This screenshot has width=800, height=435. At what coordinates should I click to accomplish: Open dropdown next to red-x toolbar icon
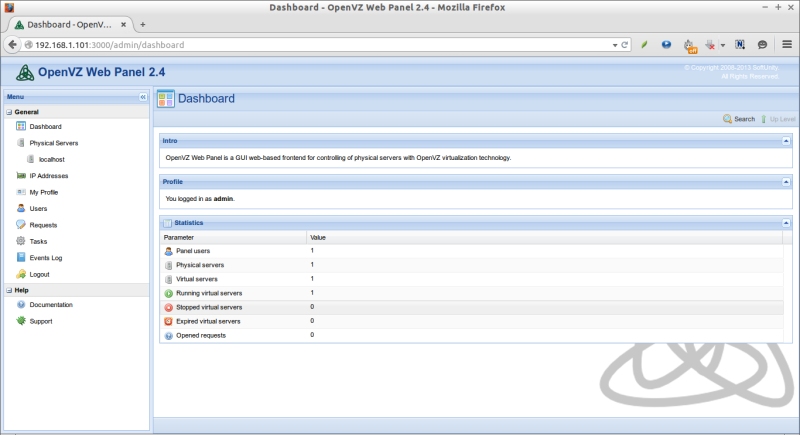[723, 45]
